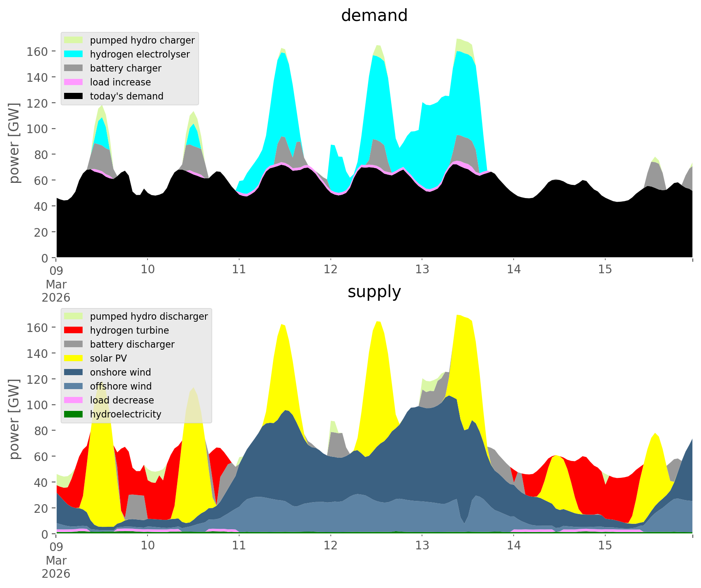Click the pink load increase legend swatch
Viewport: 701px width, 588px height.
point(74,82)
